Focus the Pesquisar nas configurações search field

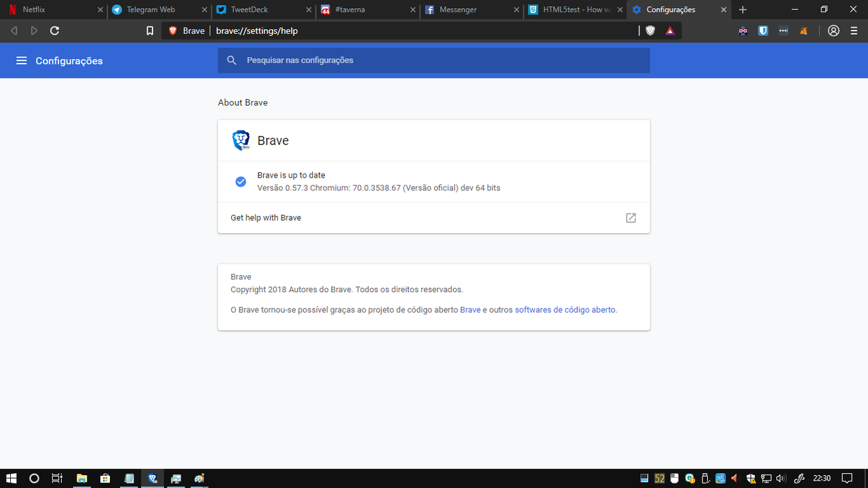click(x=434, y=60)
